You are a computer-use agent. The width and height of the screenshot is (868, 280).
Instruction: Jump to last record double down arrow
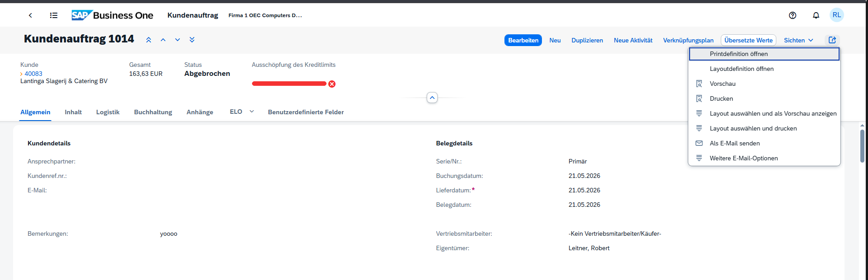click(192, 40)
